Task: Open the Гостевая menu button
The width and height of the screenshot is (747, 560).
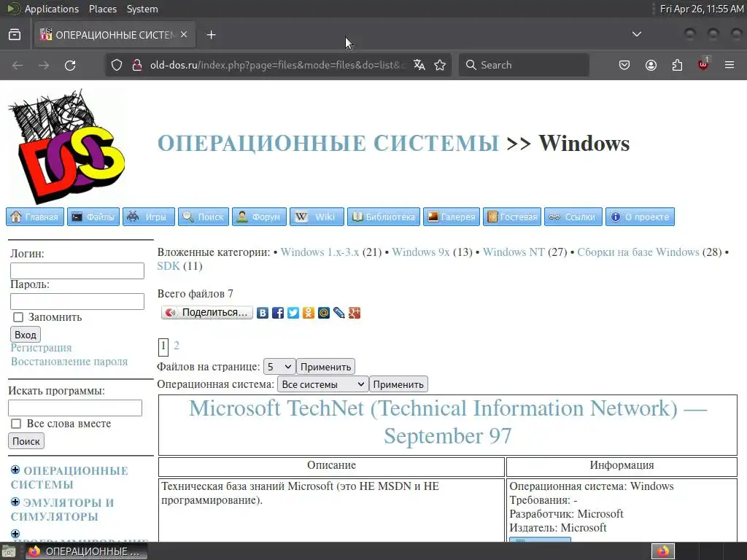Action: [x=512, y=217]
